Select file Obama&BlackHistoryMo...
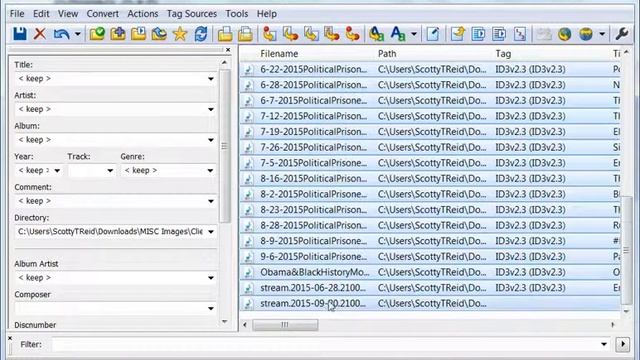The height and width of the screenshot is (360, 640). pos(314,272)
